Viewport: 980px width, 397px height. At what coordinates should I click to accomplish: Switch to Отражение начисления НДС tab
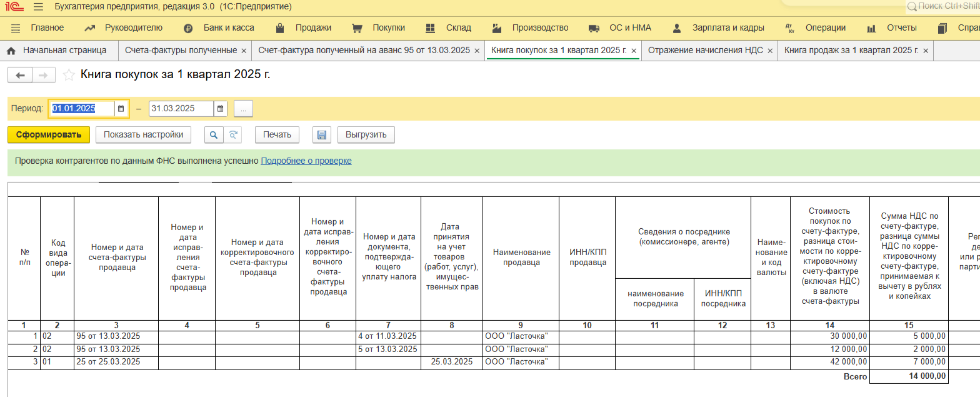(x=705, y=50)
